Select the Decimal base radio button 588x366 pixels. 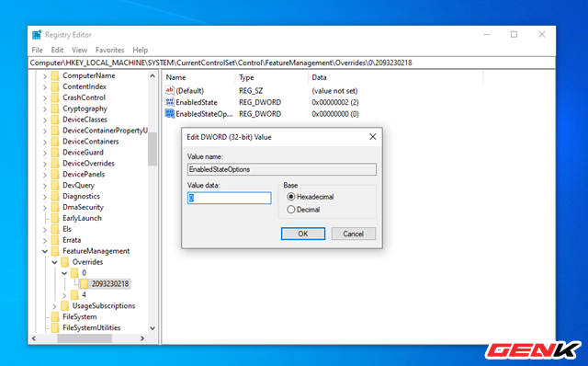291,210
